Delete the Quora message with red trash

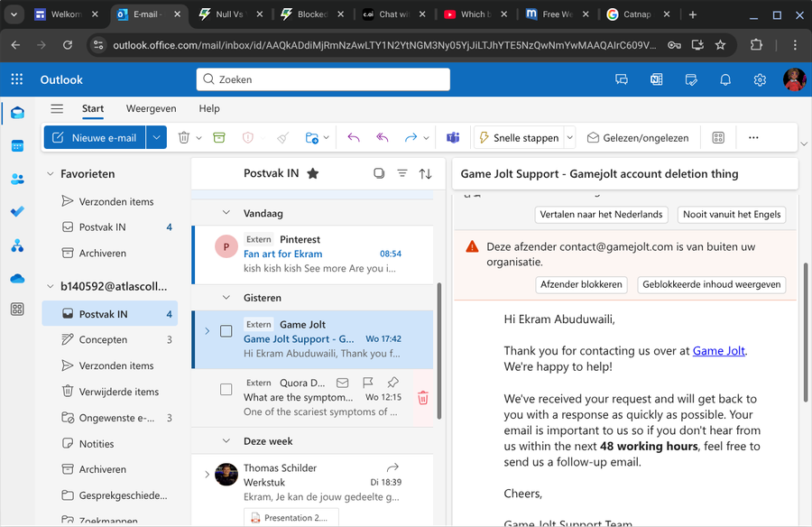tap(423, 398)
